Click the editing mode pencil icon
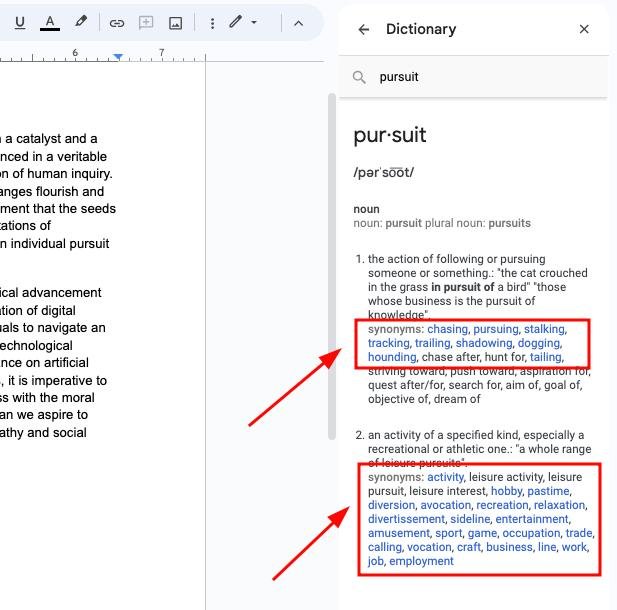Screen dimensions: 617x610 tap(235, 22)
